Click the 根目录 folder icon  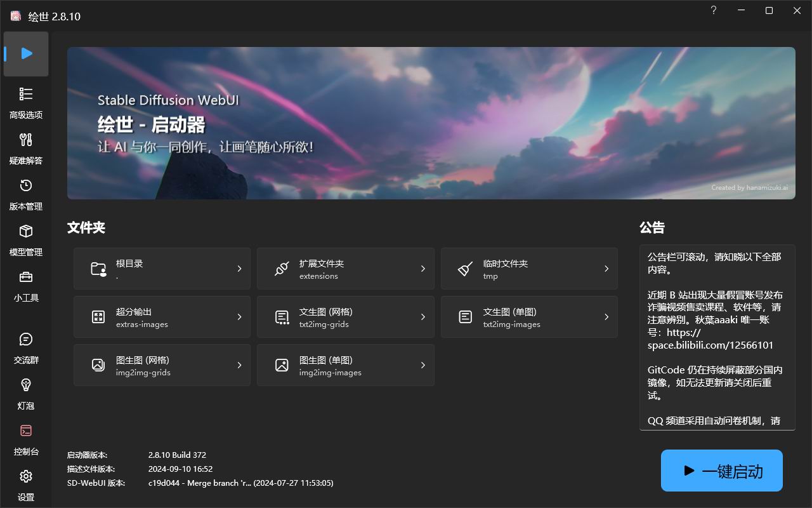[98, 269]
